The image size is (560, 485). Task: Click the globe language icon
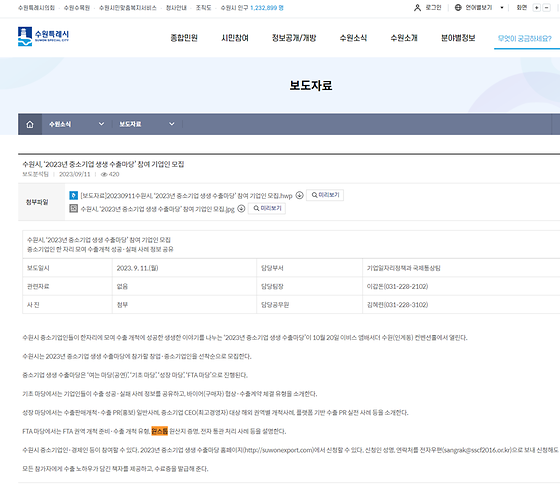click(458, 8)
